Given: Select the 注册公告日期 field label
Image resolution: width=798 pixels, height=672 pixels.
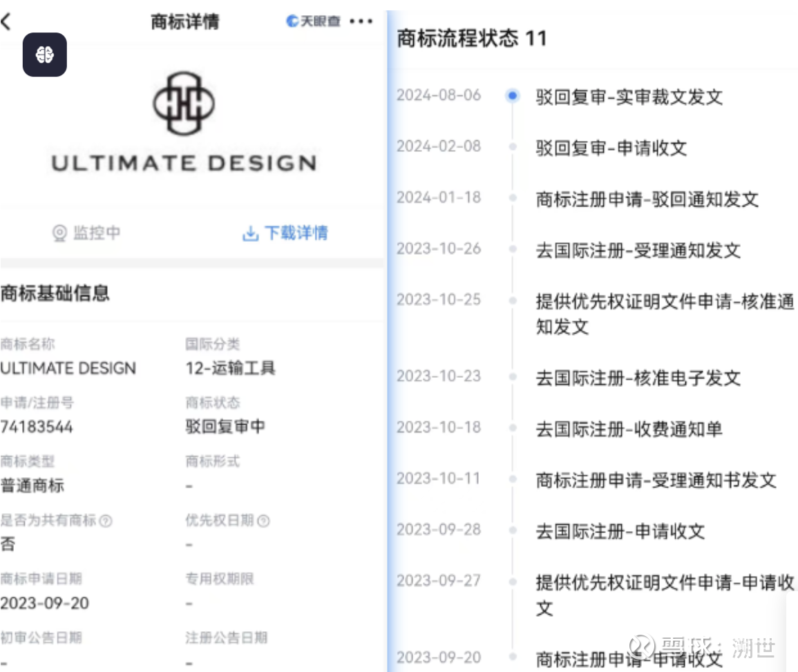Looking at the screenshot, I should pyautogui.click(x=226, y=638).
